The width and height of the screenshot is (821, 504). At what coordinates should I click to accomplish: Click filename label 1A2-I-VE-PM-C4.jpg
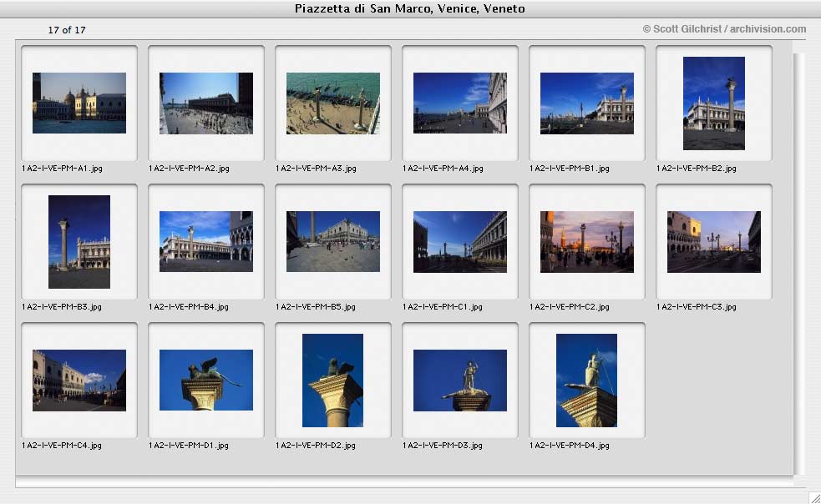point(62,446)
